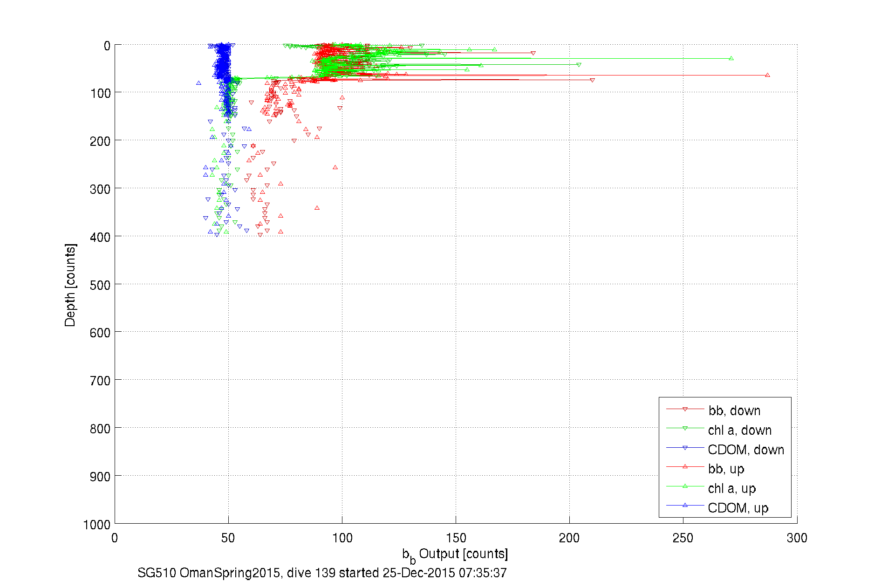This screenshot has width=881, height=588.
Task: Click the green up-triangle data point near 271
Action: [731, 58]
